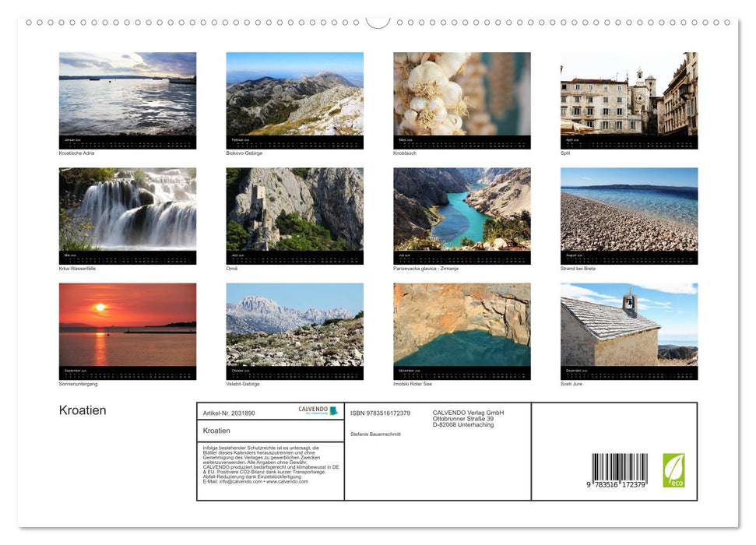The width and height of the screenshot is (756, 545).
Task: Switch to the Kroatien title section
Action: [x=83, y=410]
